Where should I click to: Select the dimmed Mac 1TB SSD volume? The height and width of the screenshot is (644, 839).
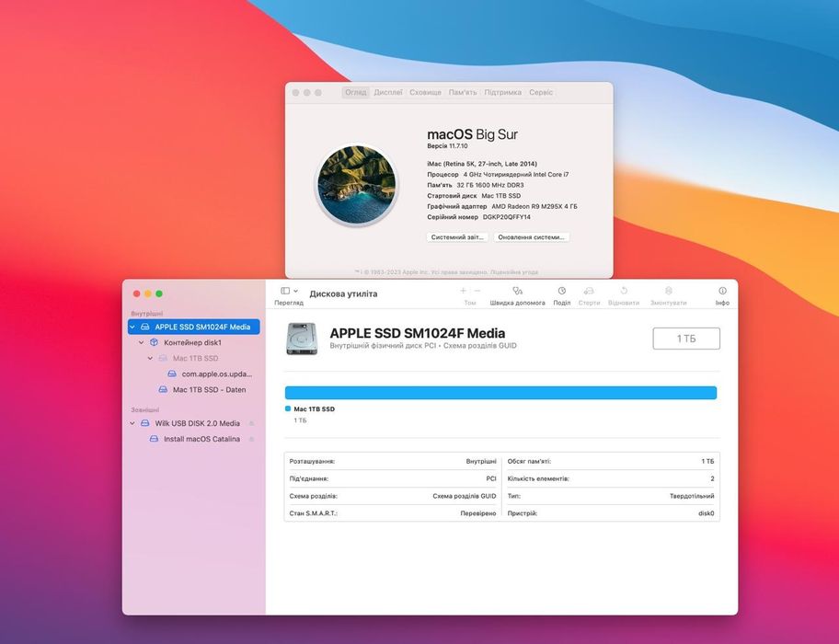(195, 359)
